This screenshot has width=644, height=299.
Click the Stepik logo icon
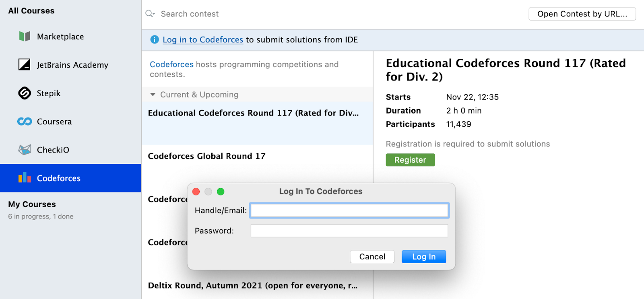pos(25,93)
